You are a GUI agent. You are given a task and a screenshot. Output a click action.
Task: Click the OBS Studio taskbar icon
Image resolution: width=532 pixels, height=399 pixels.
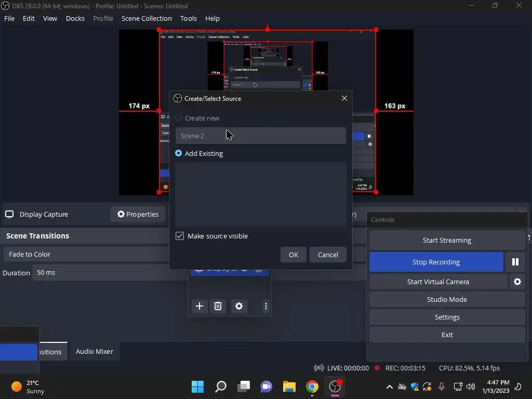[x=335, y=387]
